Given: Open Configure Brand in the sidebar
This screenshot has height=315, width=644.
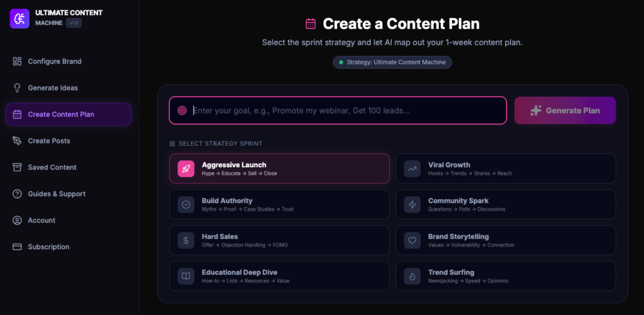Looking at the screenshot, I should click(x=55, y=62).
